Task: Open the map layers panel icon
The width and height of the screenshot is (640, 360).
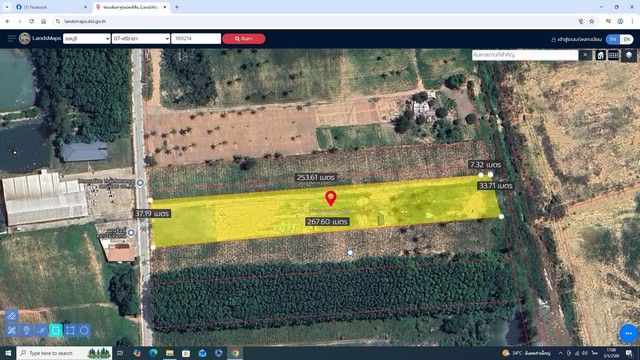Action: click(x=629, y=55)
